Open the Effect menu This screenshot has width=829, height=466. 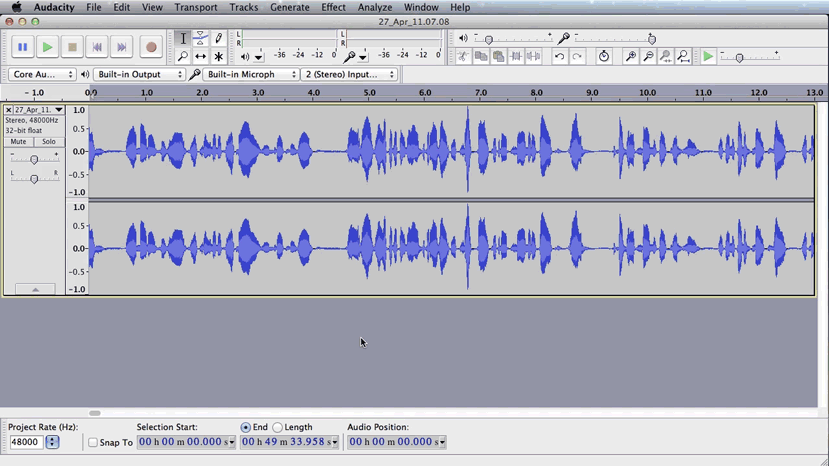[333, 7]
